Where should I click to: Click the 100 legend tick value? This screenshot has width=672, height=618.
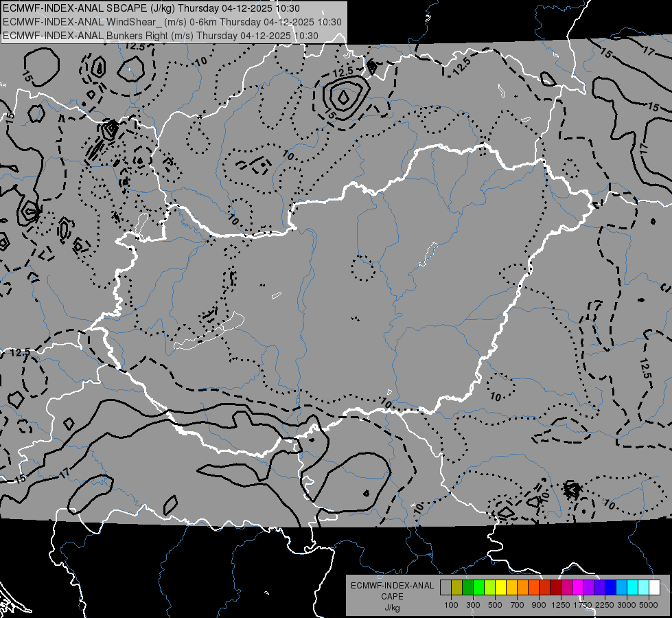[451, 605]
